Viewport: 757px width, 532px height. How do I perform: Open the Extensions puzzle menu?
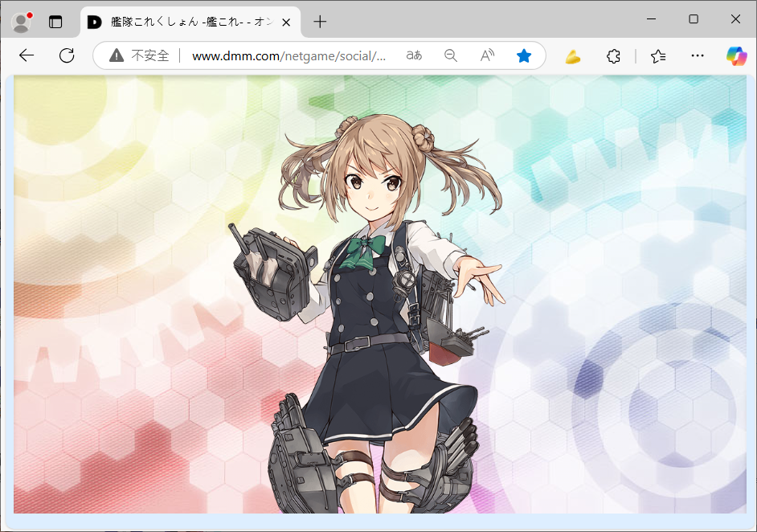coord(613,56)
